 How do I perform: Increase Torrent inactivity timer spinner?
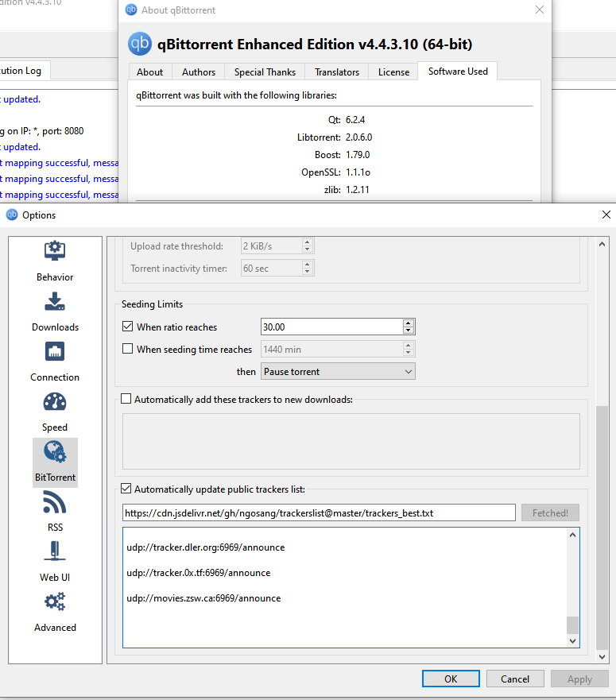(308, 265)
